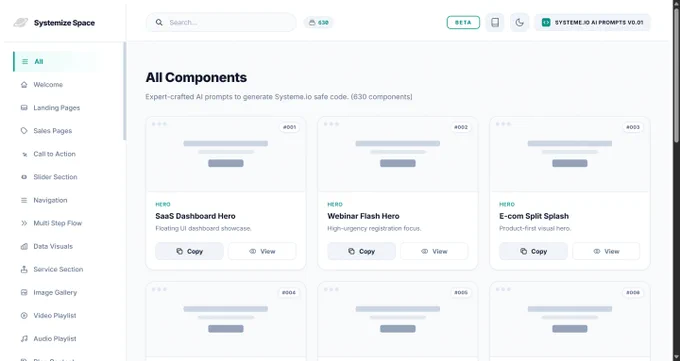Click the list icon beside All
The width and height of the screenshot is (680, 361).
click(x=25, y=62)
